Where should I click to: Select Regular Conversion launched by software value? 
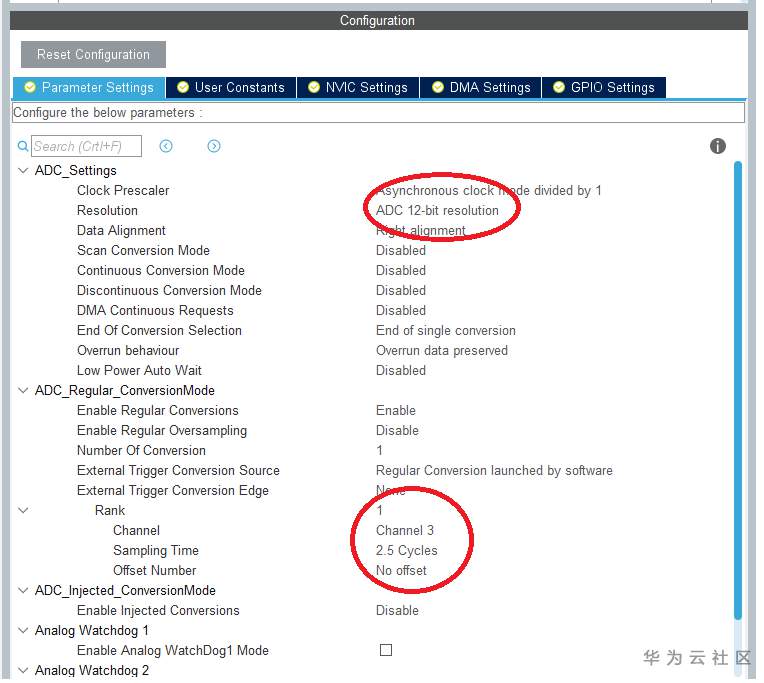[494, 470]
